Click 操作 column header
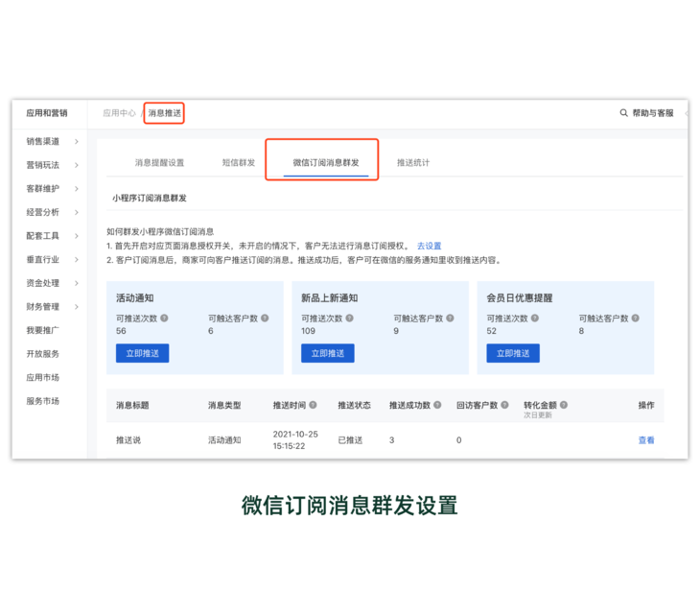Viewport: 700px width, 615px height. 646,405
